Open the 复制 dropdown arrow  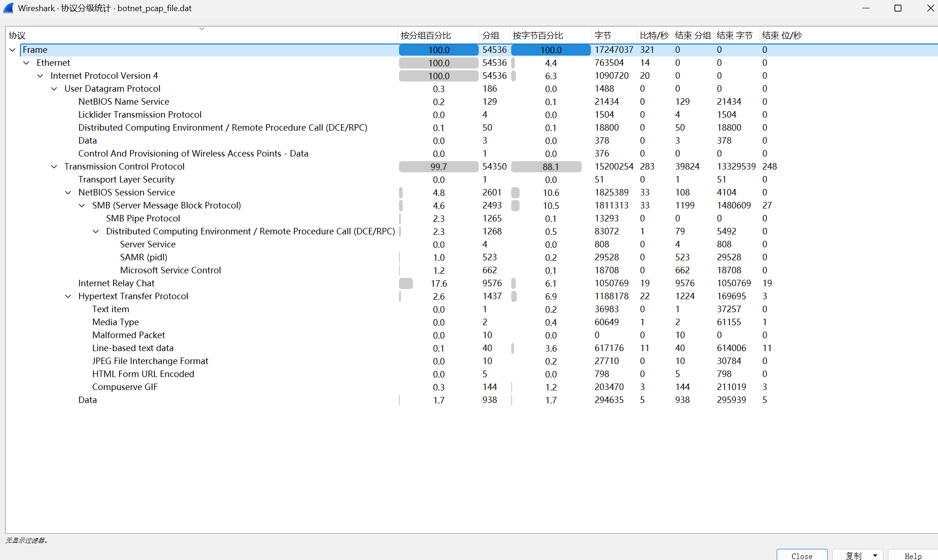click(875, 555)
